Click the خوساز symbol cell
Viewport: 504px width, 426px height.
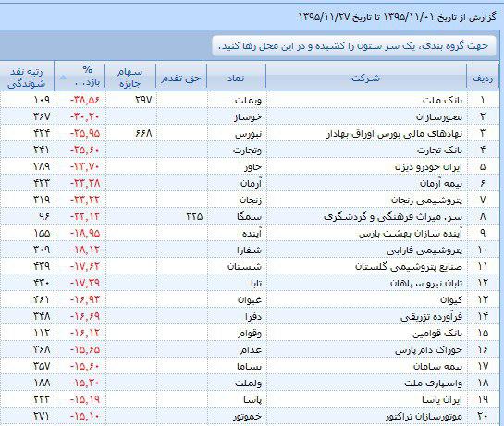pos(238,116)
